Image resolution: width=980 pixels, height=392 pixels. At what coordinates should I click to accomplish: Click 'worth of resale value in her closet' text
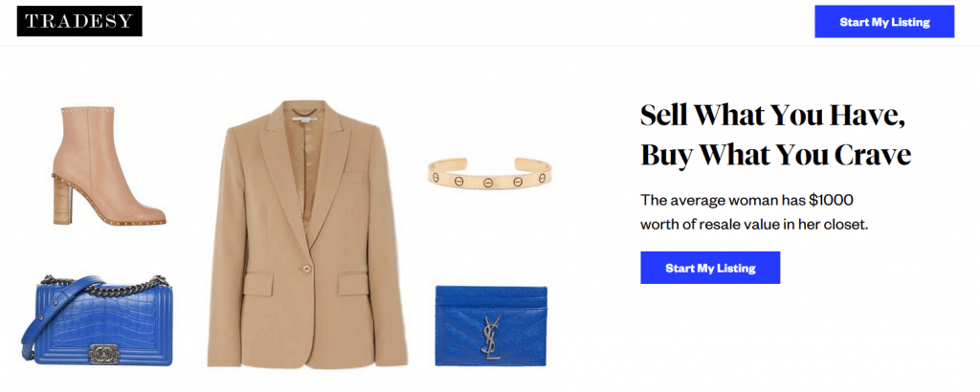(x=754, y=225)
